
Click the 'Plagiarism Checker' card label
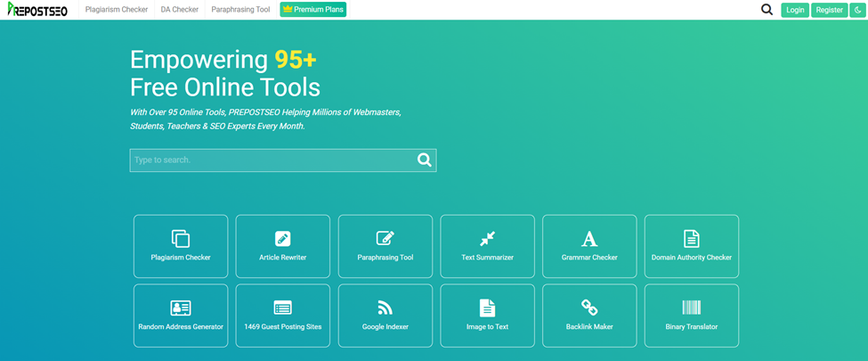click(x=181, y=258)
